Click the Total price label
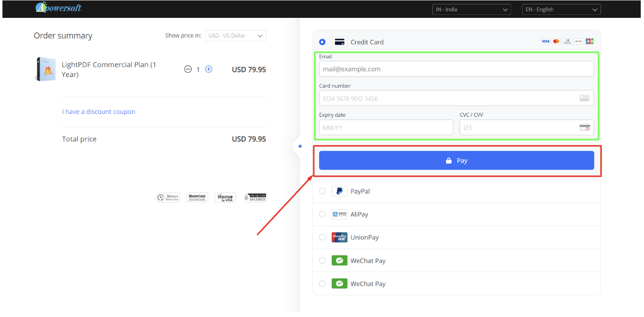 [x=79, y=139]
